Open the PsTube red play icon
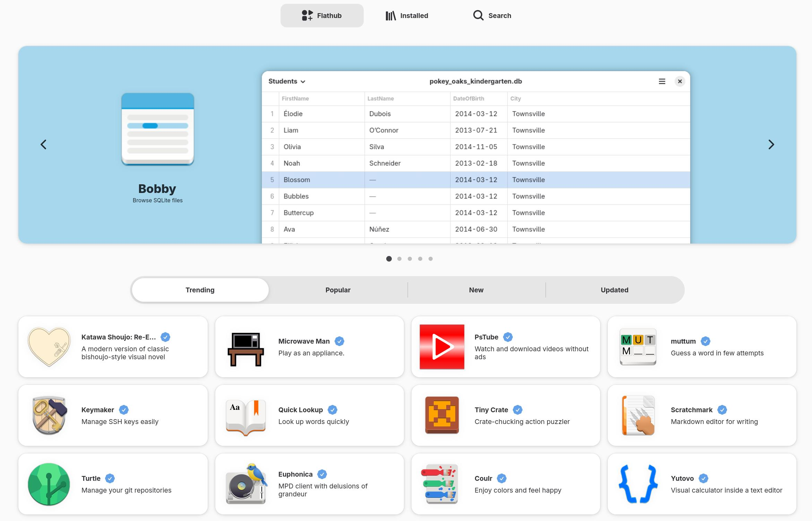This screenshot has height=521, width=812. click(442, 347)
